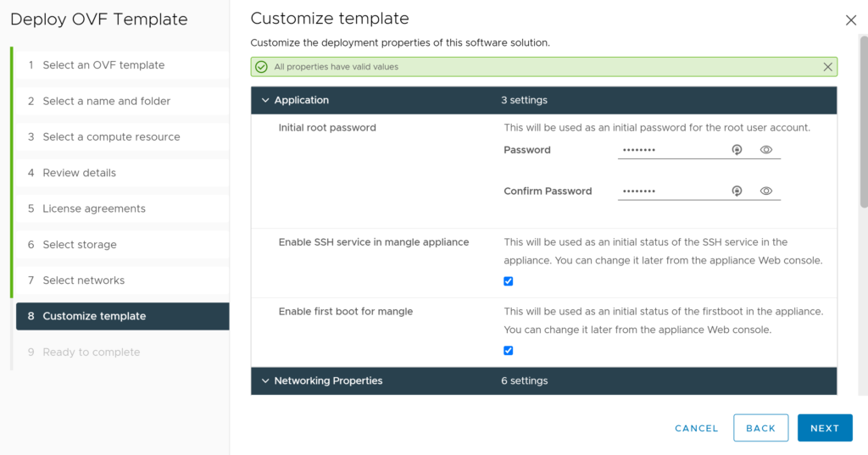Click the password generator icon in the Password field
This screenshot has width=868, height=455.
pyautogui.click(x=737, y=149)
